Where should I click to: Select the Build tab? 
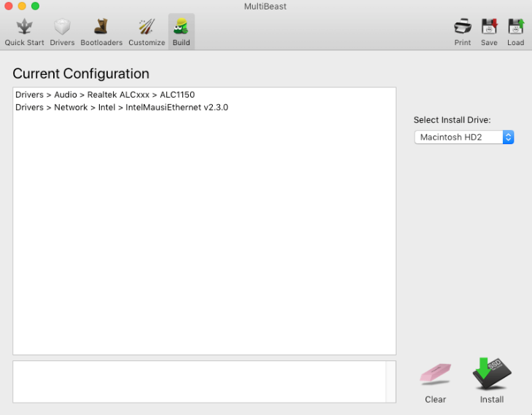pos(181,32)
